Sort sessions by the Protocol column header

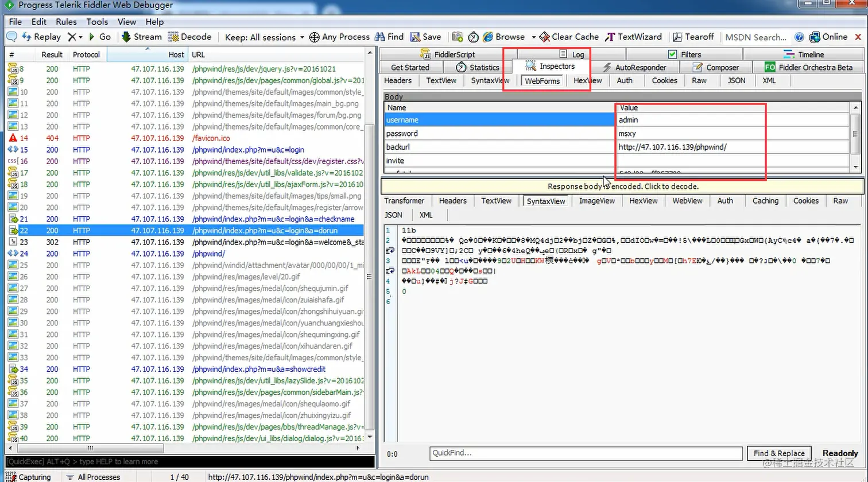click(86, 55)
